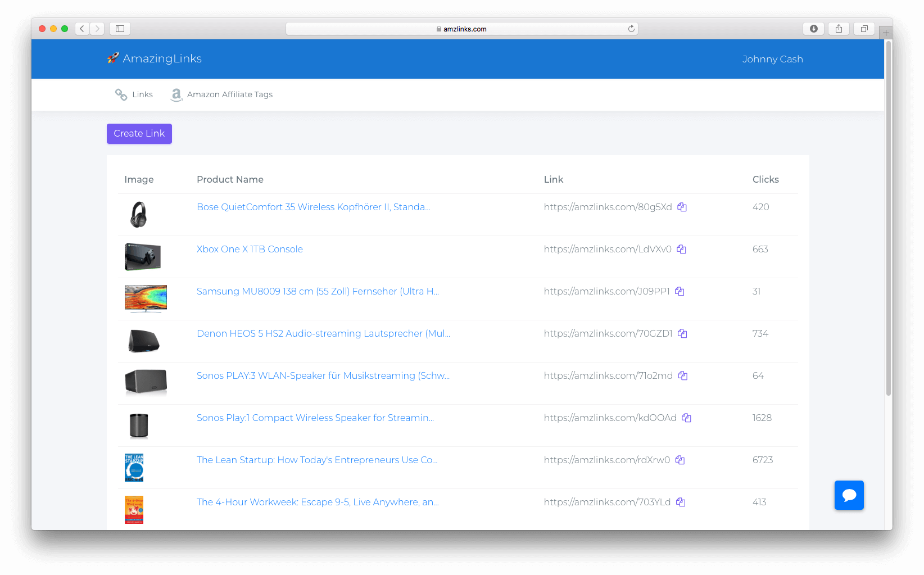Open the Sonos PLAY:3 WLAN-Speaker product link
The width and height of the screenshot is (924, 575).
323,375
